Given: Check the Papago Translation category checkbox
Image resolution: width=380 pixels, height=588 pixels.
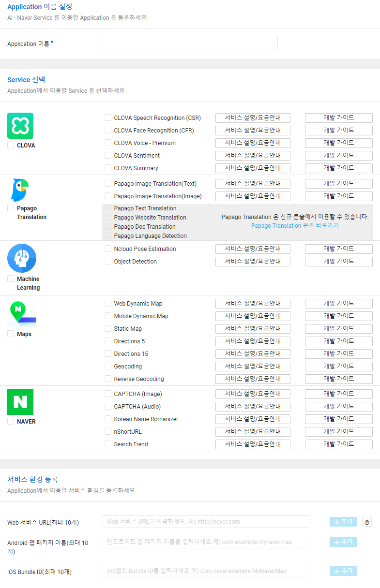Looking at the screenshot, I should pyautogui.click(x=11, y=208).
